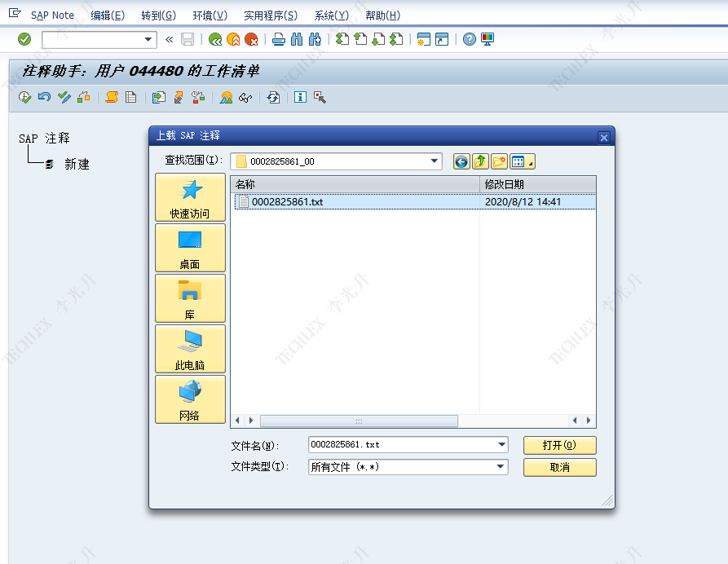The height and width of the screenshot is (564, 728).
Task: Click the mountain landscape icon
Action: pos(226,98)
